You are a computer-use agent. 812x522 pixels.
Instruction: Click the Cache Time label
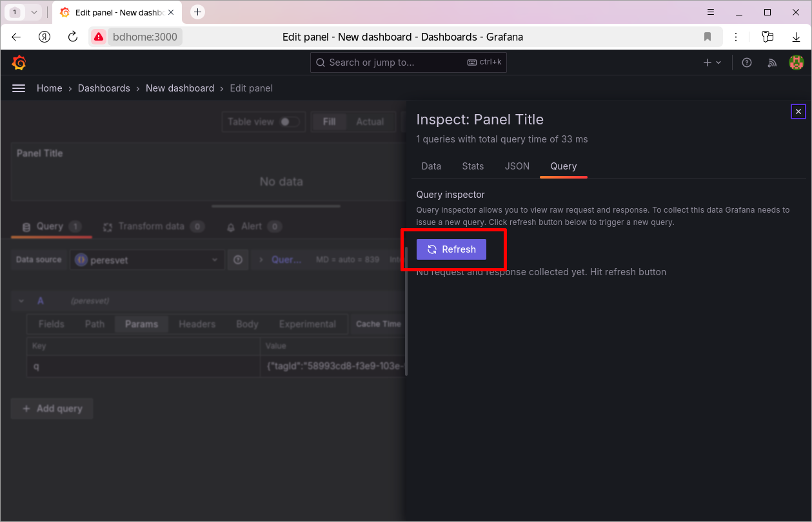click(x=379, y=324)
